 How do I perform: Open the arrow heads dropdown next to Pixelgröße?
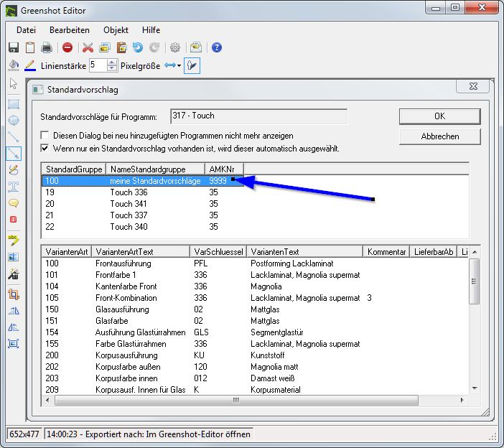click(x=172, y=66)
